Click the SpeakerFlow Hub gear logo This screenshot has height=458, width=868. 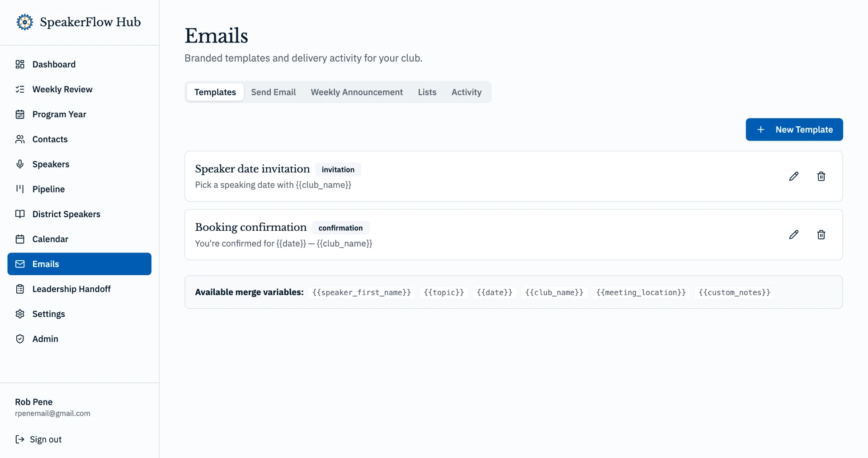pos(25,22)
